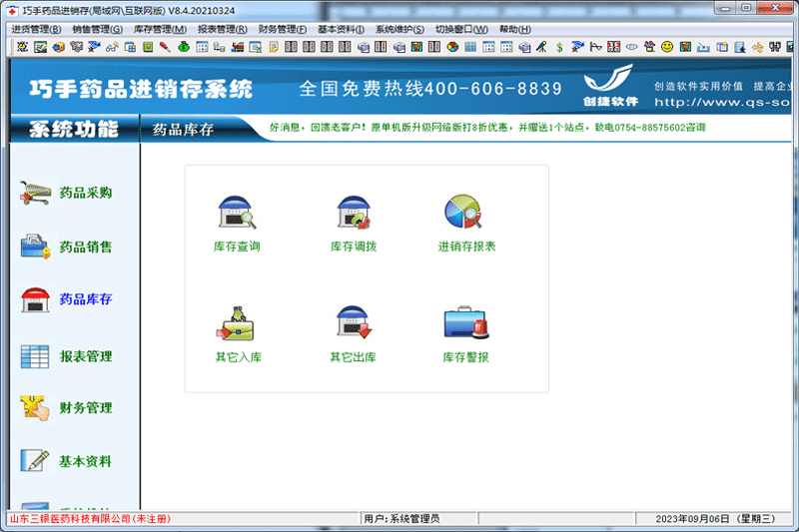Image resolution: width=799 pixels, height=532 pixels.
Task: Click the yellow smiley face toolbar icon
Action: pyautogui.click(x=667, y=47)
